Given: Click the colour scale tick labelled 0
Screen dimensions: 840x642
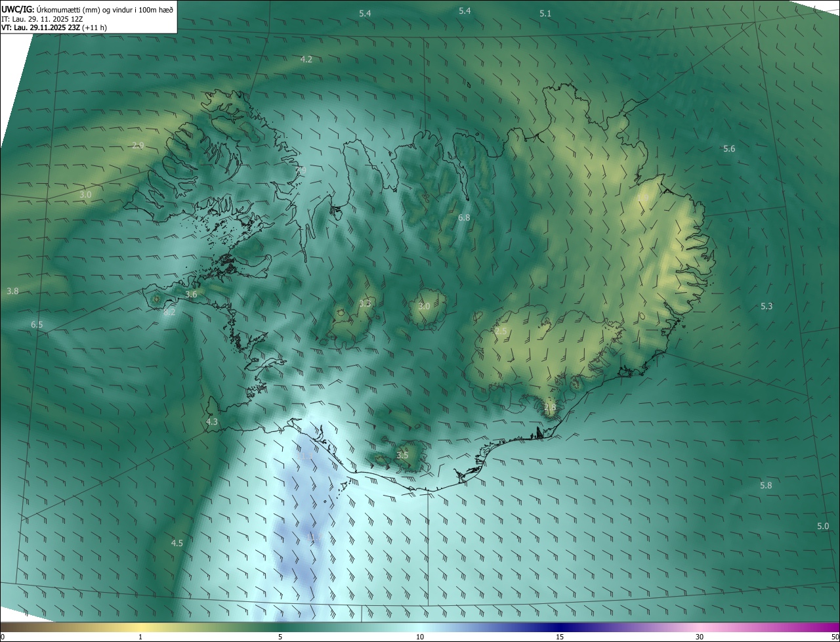Looking at the screenshot, I should [x=3, y=637].
